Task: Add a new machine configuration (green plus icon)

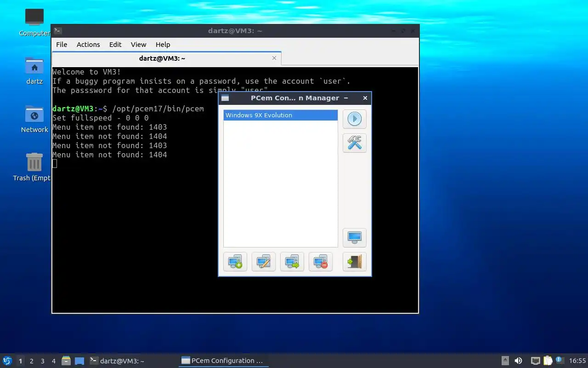Action: coord(235,262)
